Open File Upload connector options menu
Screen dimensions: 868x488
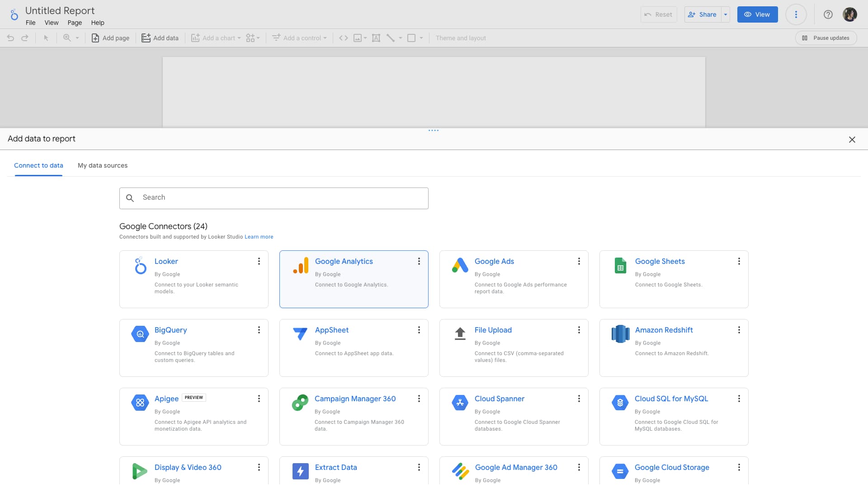pos(579,330)
